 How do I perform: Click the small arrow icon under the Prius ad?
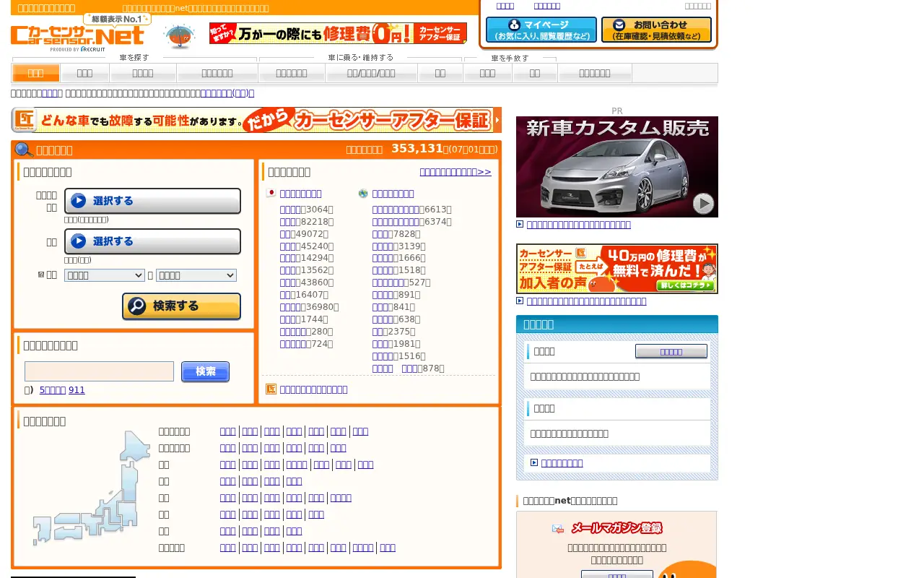click(x=520, y=224)
